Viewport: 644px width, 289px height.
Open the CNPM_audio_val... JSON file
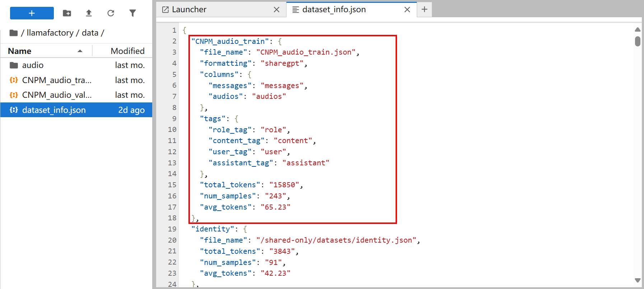pos(57,95)
